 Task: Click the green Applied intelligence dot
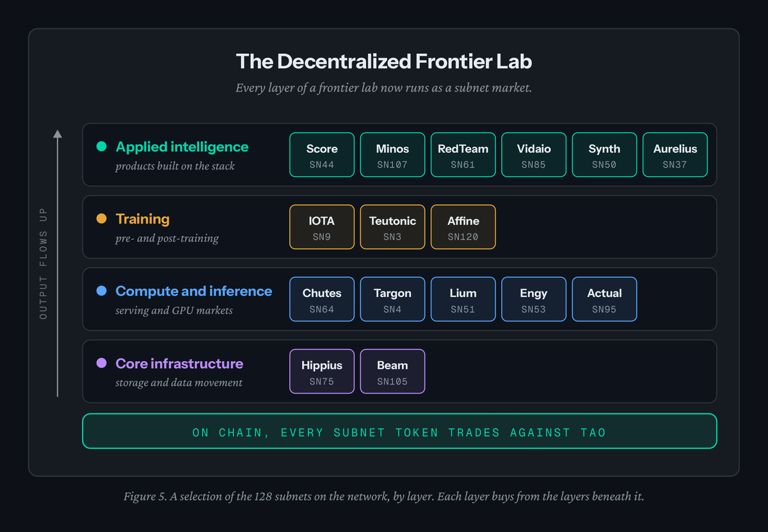(x=101, y=147)
